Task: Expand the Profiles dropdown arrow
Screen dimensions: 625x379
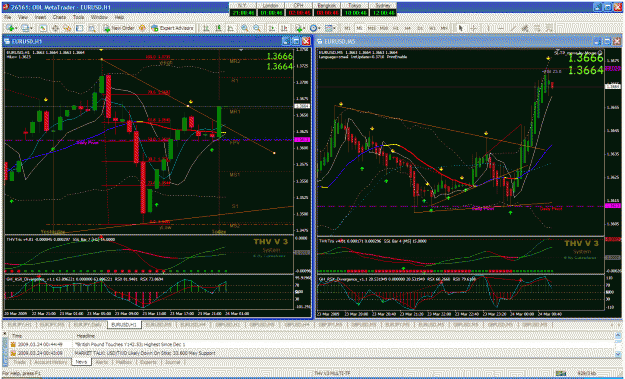Action: click(x=31, y=28)
